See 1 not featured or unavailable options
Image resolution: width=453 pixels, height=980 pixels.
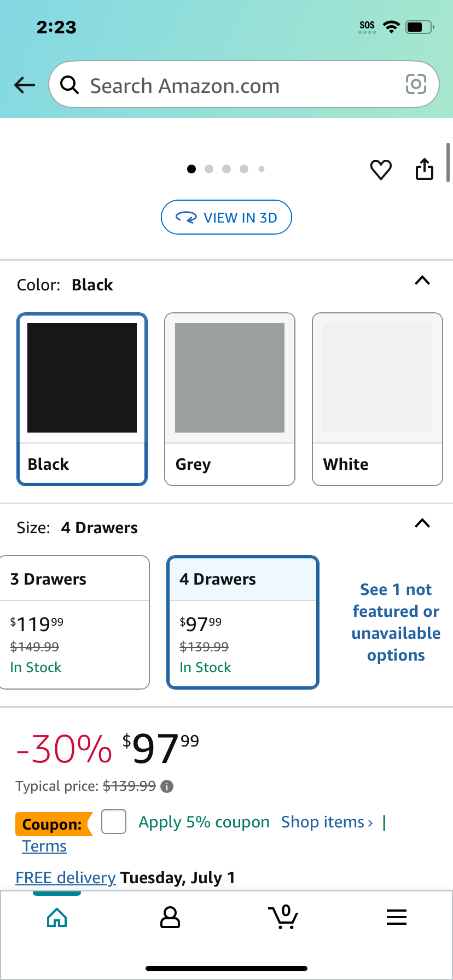pos(396,622)
